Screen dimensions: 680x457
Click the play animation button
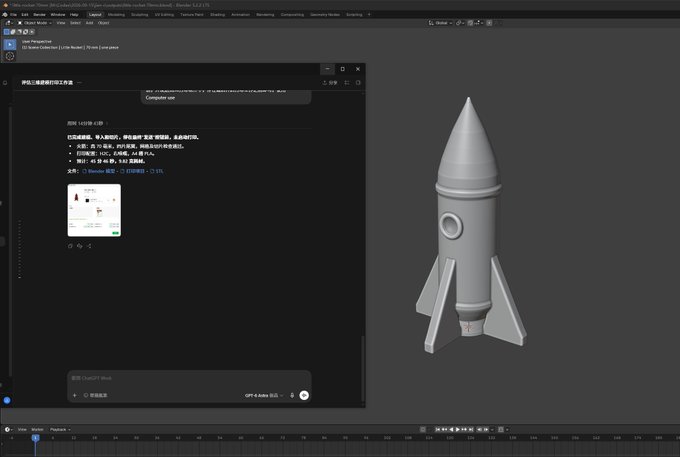[x=458, y=430]
